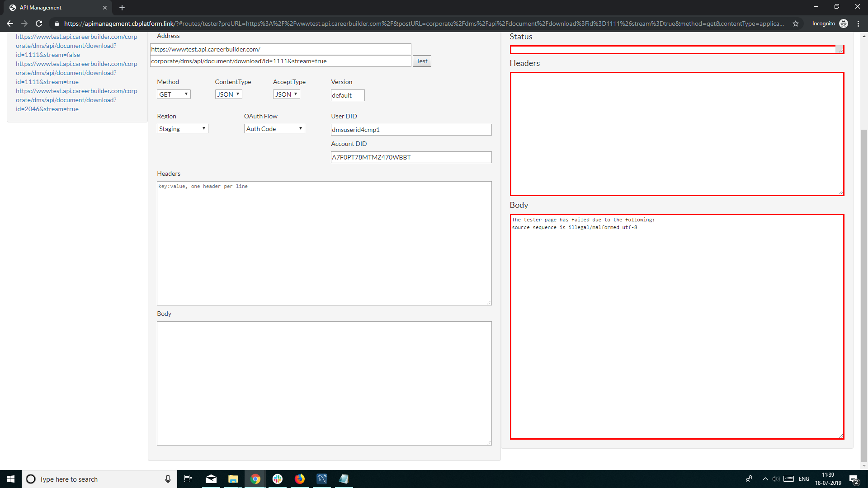
Task: Click the Task View taskbar icon
Action: [x=188, y=479]
